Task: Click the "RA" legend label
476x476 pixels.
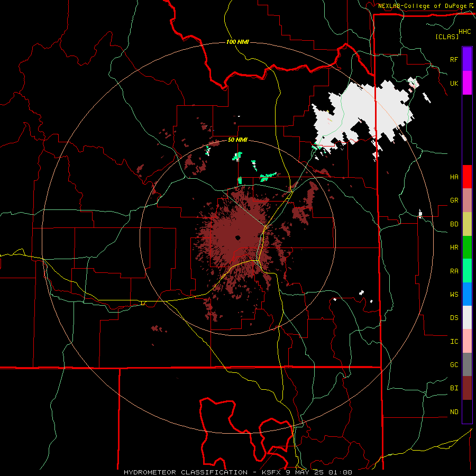Action: [454, 271]
